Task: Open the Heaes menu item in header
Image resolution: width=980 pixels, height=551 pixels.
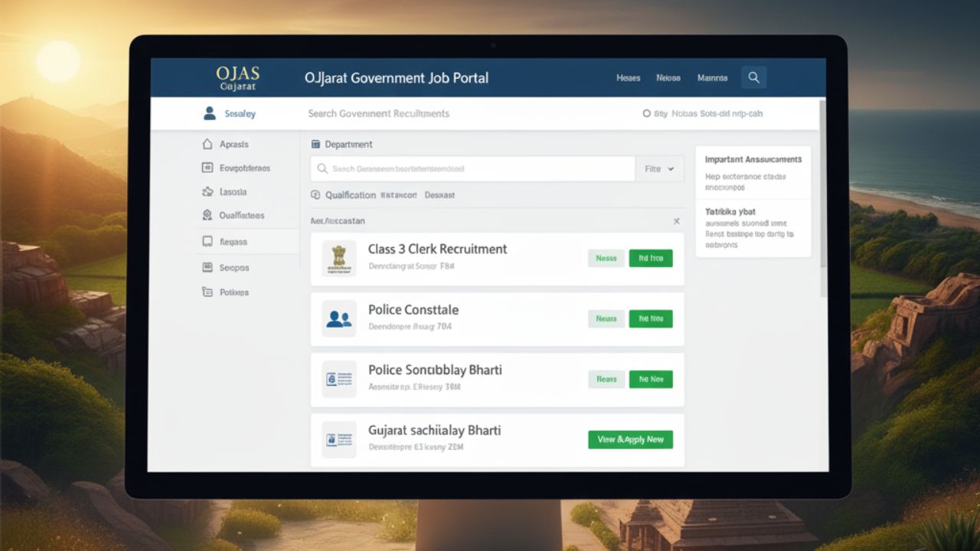Action: pyautogui.click(x=628, y=78)
